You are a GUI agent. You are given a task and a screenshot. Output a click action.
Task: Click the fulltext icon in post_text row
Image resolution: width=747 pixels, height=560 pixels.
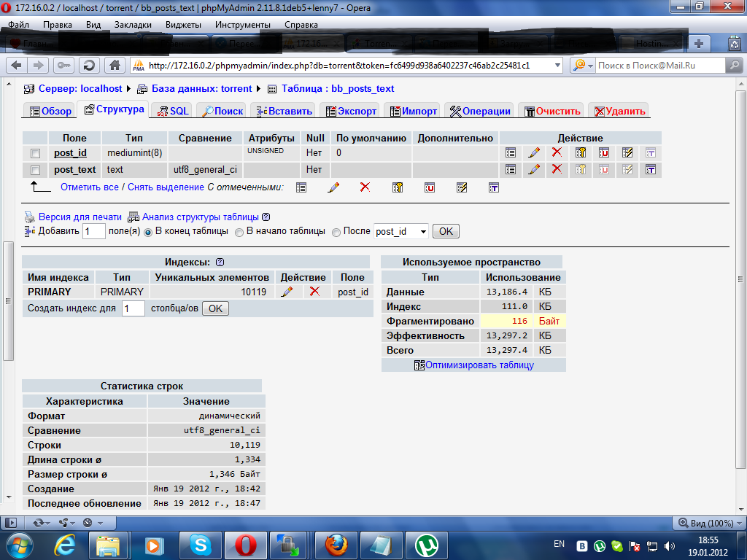651,169
